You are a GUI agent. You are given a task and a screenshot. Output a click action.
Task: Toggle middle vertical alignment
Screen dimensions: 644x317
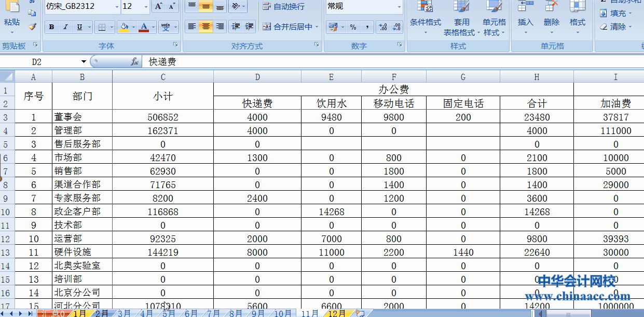206,7
